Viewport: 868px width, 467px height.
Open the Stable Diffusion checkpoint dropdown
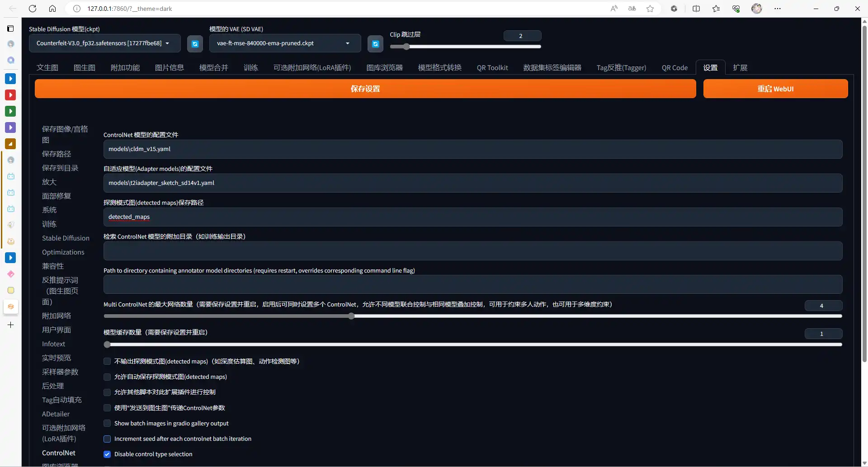coord(104,43)
